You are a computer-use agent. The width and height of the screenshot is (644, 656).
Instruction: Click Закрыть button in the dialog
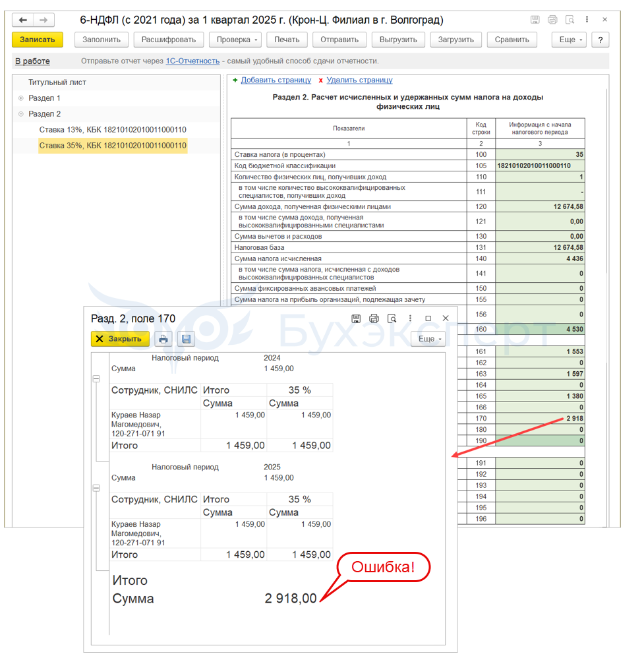coord(120,339)
